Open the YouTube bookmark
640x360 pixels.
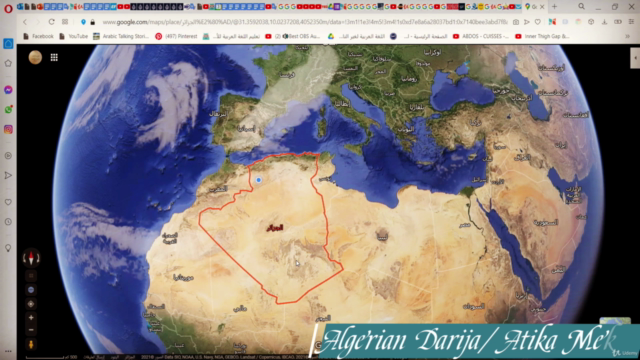pos(73,36)
